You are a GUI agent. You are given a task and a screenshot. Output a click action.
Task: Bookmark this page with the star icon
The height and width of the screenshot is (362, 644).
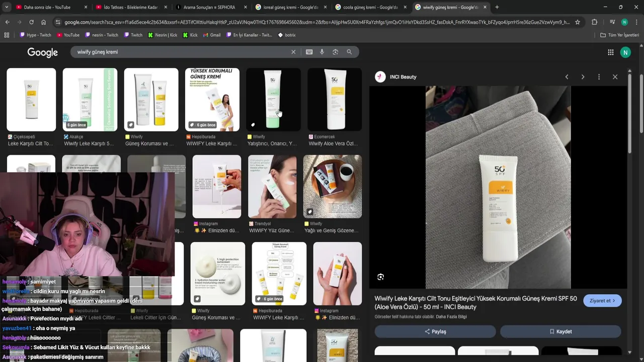point(578,22)
